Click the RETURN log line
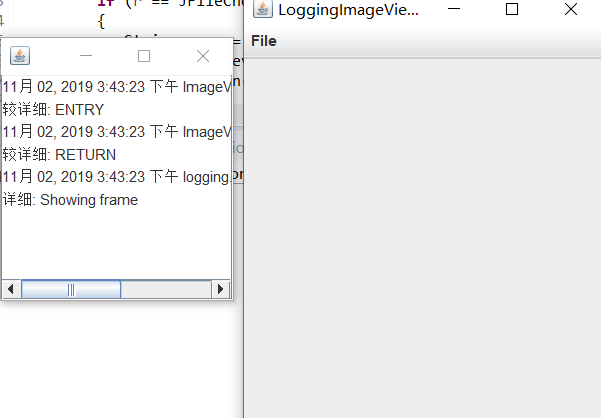601x418 pixels. pyautogui.click(x=59, y=155)
